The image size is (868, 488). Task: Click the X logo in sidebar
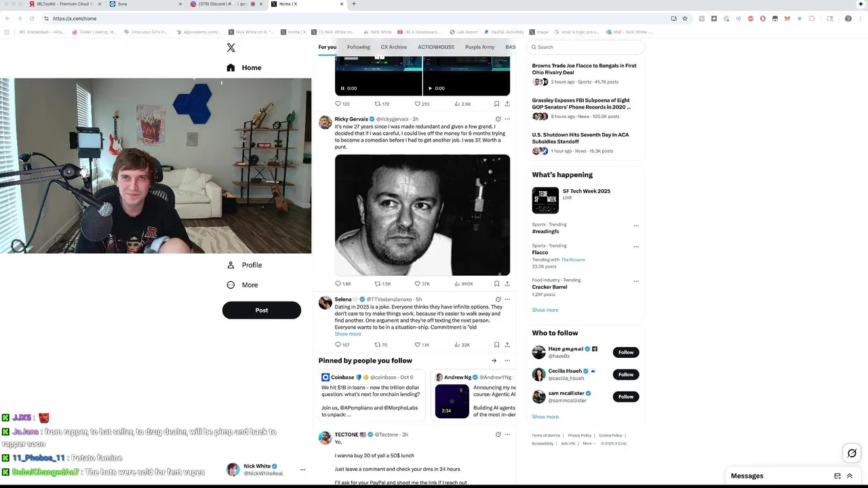(x=231, y=47)
